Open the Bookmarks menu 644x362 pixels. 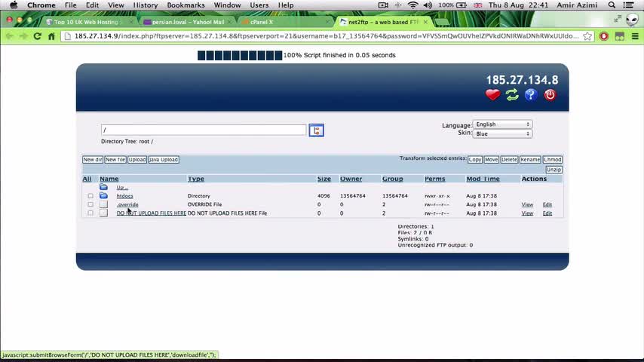[186, 5]
